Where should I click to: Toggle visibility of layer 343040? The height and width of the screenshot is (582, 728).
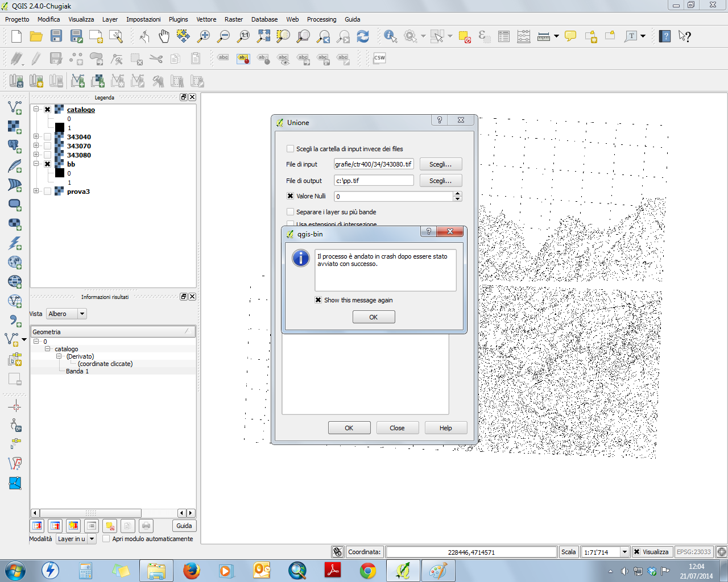coord(48,137)
